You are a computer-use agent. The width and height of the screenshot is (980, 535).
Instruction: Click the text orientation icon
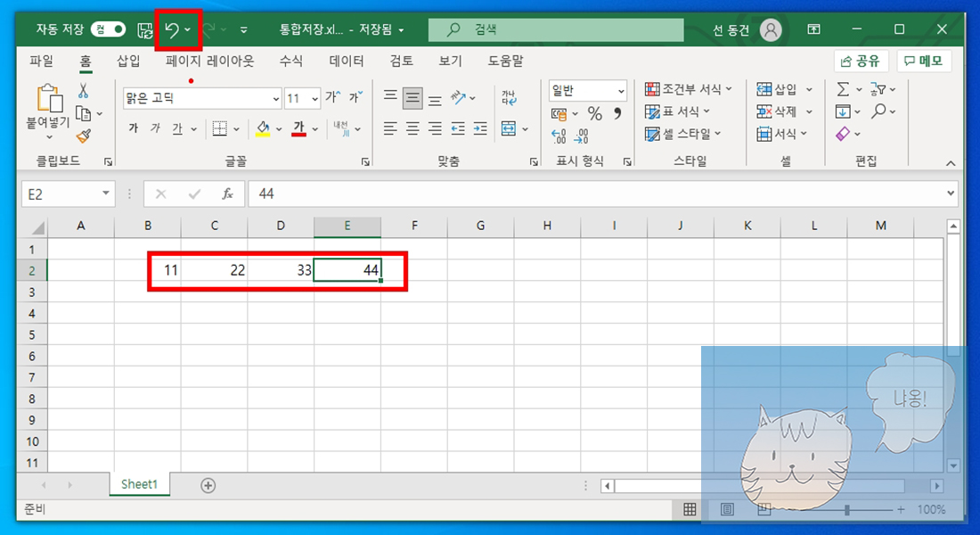click(x=460, y=97)
